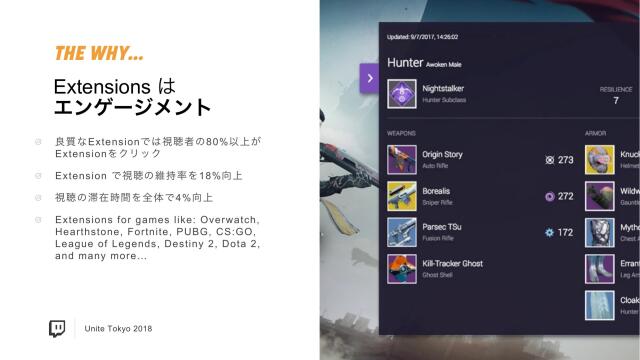This screenshot has width=640, height=360.
Task: Click the power value 172
Action: coord(565,233)
